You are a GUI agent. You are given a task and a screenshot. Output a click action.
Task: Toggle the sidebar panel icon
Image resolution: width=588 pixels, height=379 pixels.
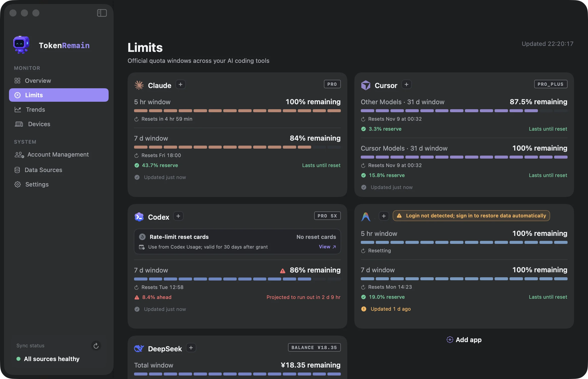click(x=102, y=13)
